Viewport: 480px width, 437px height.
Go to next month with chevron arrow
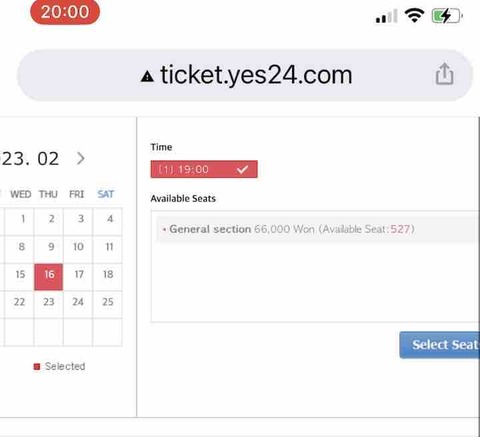[x=81, y=158]
